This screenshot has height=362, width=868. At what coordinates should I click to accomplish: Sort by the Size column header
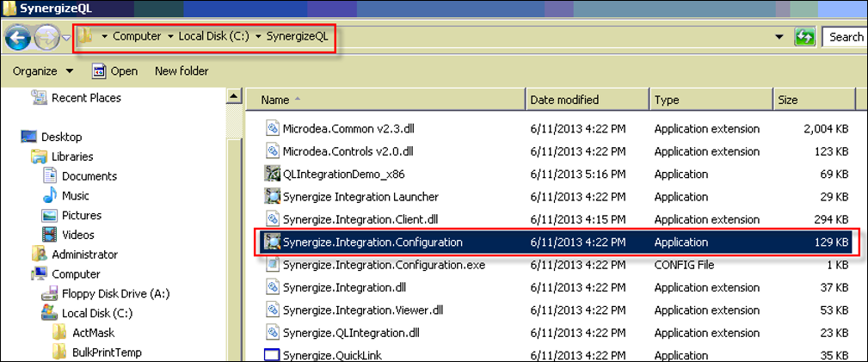pos(813,100)
